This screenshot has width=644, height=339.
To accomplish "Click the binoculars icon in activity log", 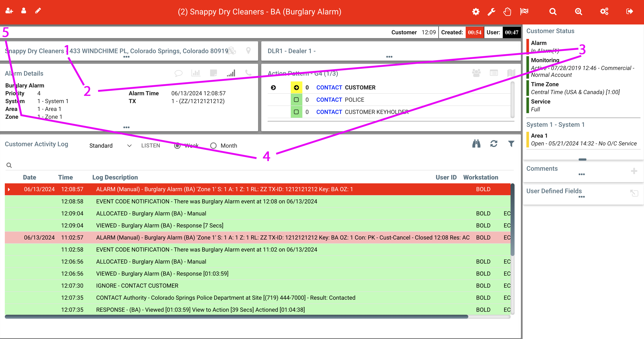I will [476, 144].
